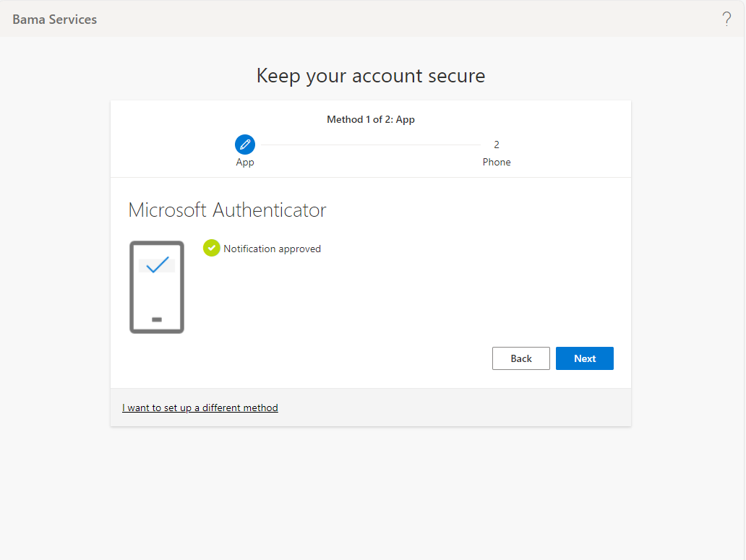Click the home button on the phone graphic
746x560 pixels.
coord(157,318)
